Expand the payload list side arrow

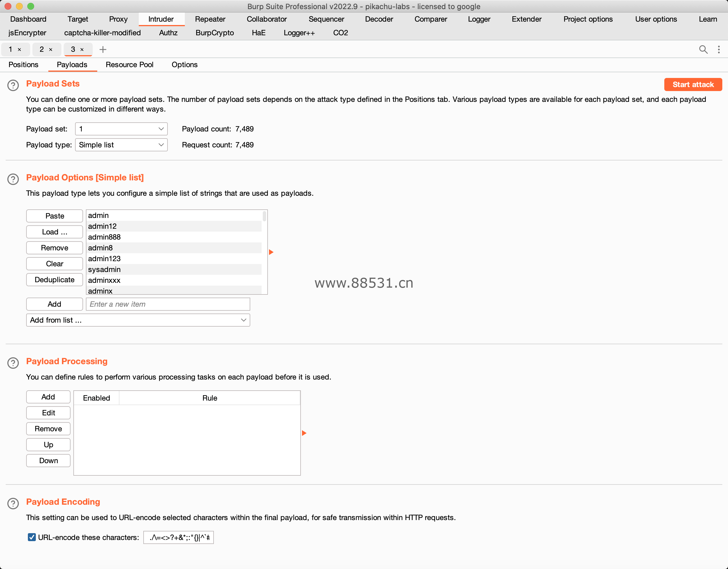271,252
